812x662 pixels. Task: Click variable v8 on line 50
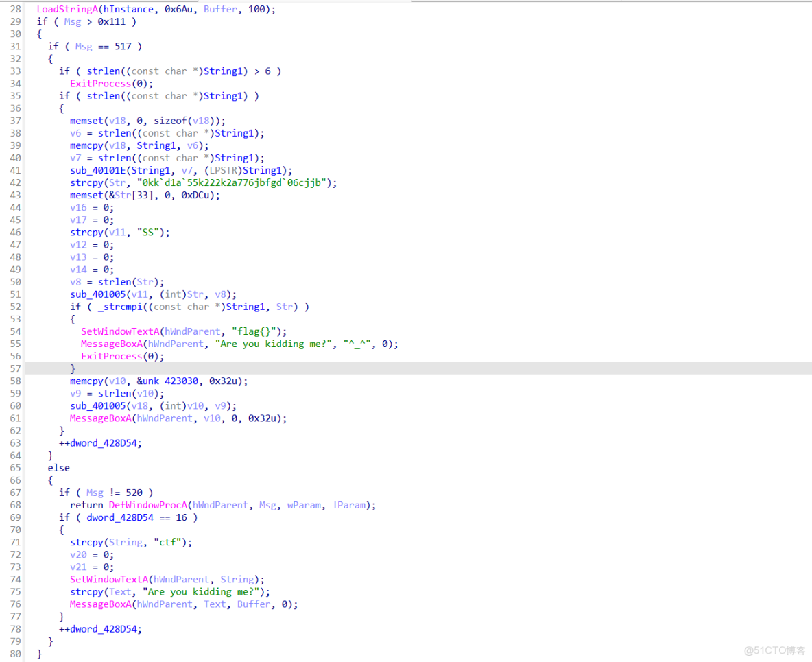click(x=75, y=283)
